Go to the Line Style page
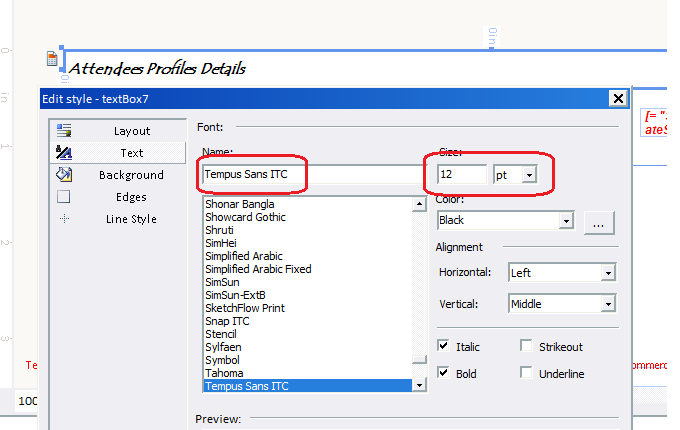The height and width of the screenshot is (430, 680). pyautogui.click(x=118, y=219)
